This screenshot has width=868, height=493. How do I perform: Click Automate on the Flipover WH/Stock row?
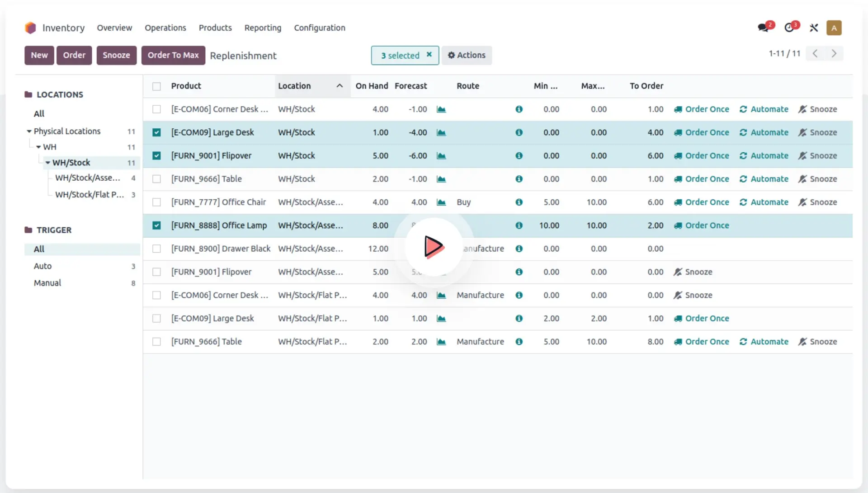[764, 156]
